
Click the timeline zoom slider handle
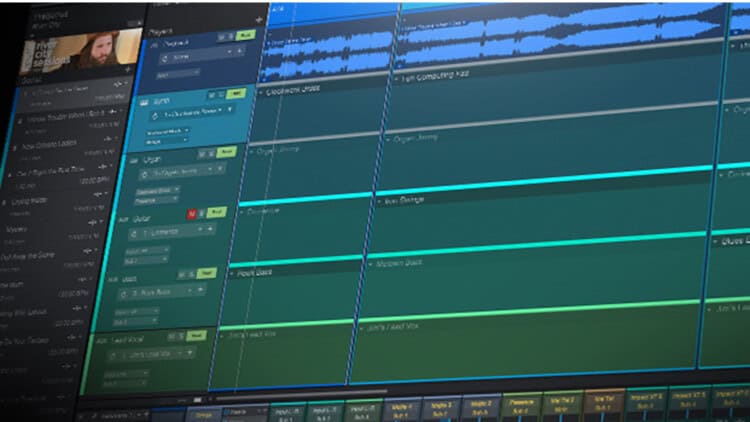pos(198,400)
